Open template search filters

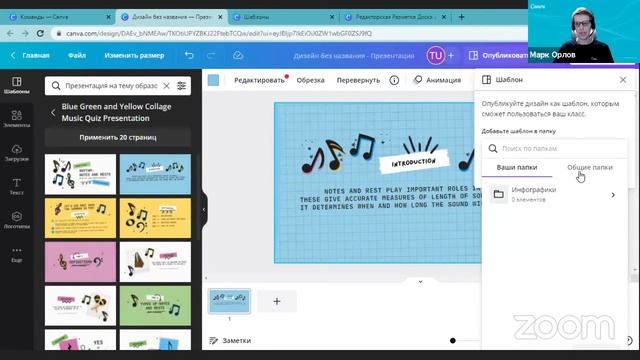(182, 86)
